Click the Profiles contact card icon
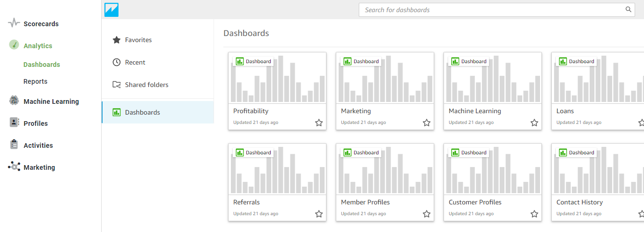 (x=14, y=123)
